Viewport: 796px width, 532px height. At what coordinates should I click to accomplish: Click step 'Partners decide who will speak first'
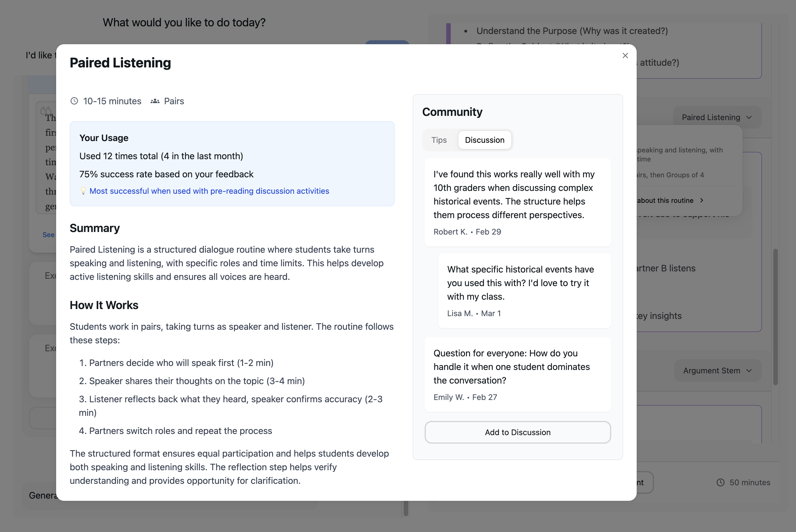click(176, 363)
